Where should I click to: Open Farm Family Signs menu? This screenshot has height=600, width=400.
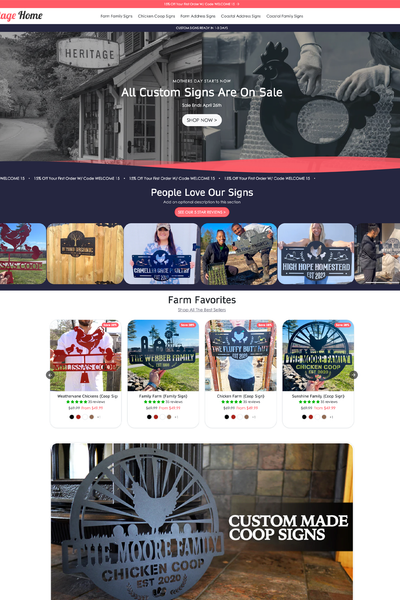[x=116, y=16]
